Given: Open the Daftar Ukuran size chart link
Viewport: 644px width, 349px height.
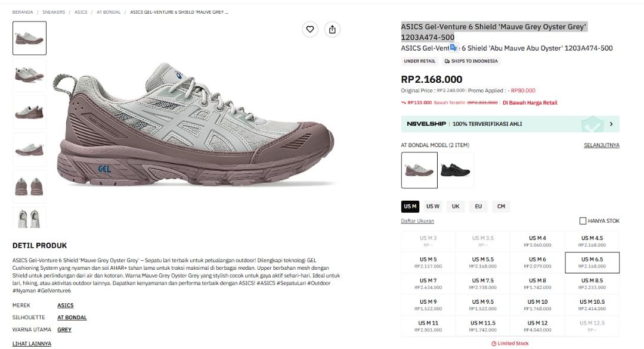Looking at the screenshot, I should click(x=417, y=220).
